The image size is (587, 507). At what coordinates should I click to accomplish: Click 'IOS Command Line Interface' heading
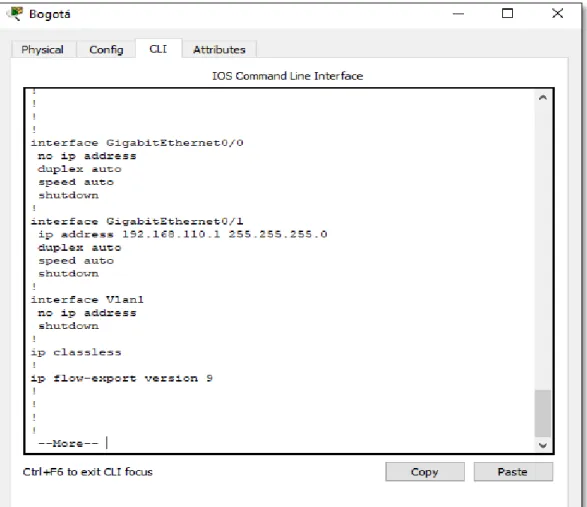click(288, 76)
